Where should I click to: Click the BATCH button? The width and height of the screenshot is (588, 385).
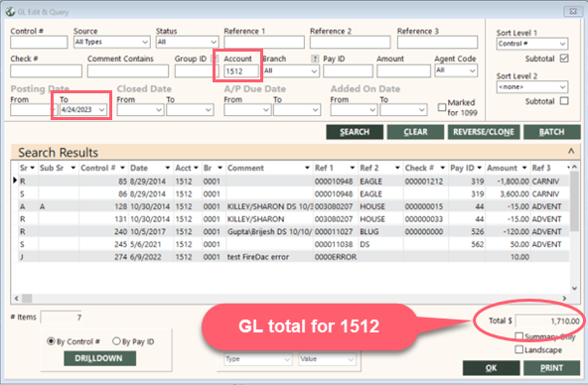pyautogui.click(x=552, y=132)
